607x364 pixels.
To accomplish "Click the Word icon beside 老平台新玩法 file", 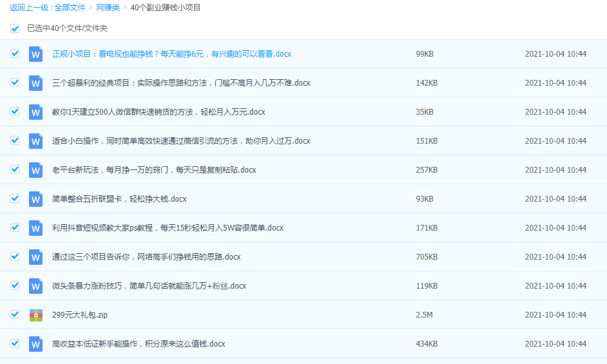I will pos(36,170).
